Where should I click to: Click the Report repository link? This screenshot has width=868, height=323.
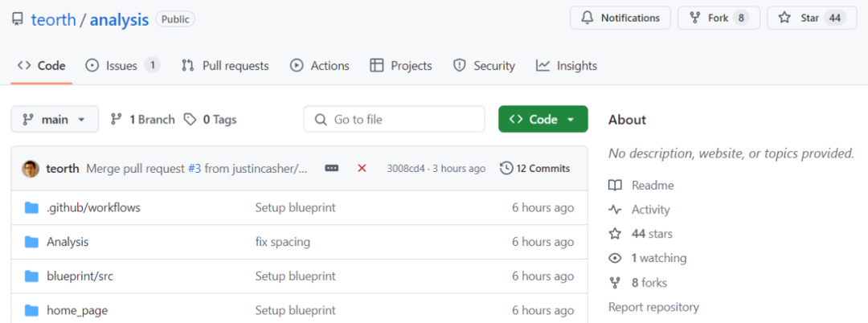pyautogui.click(x=653, y=307)
